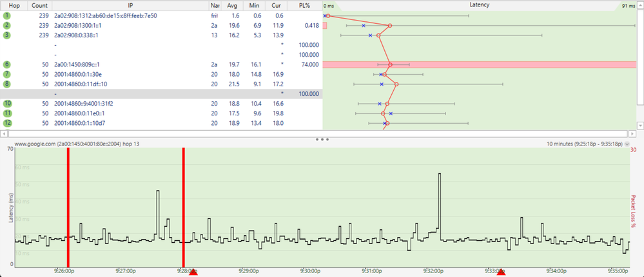Click the horizontal scrollbar track
Image resolution: width=644 pixels, height=277 pixels.
318,133
